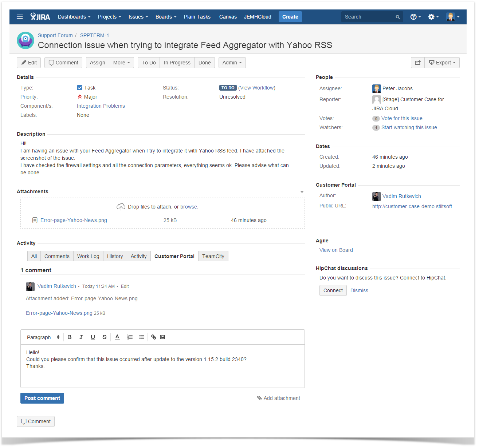
Task: Open the View Workflow link
Action: [257, 88]
